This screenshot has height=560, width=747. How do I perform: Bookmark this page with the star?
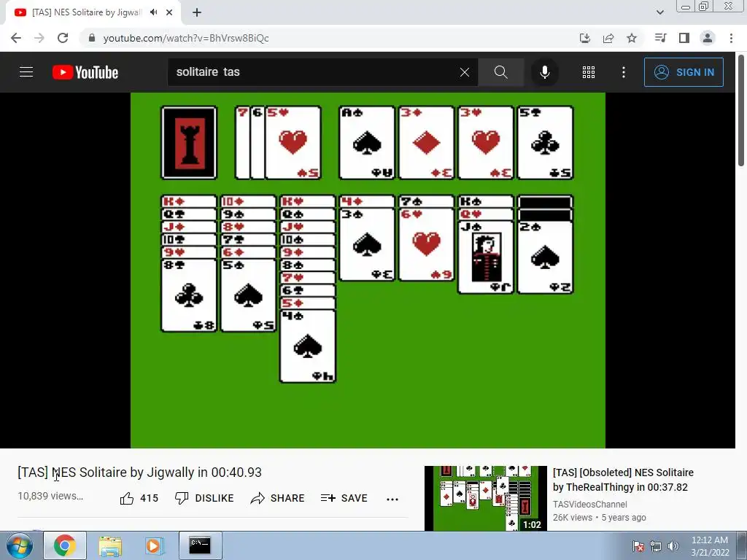(632, 38)
